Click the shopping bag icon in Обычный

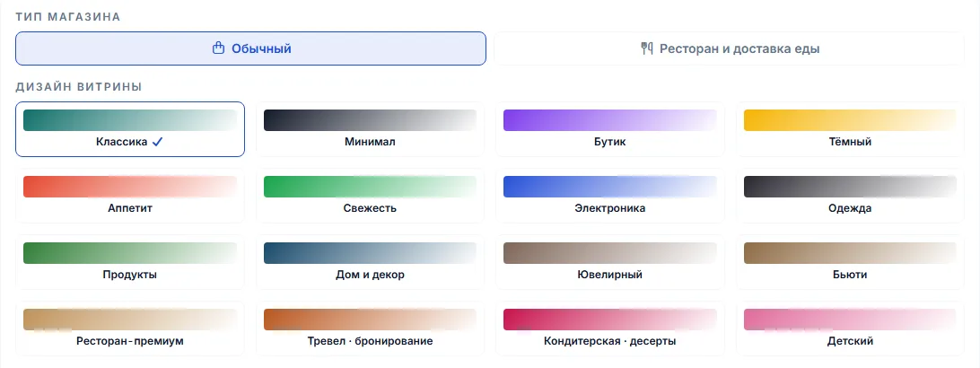(x=218, y=48)
